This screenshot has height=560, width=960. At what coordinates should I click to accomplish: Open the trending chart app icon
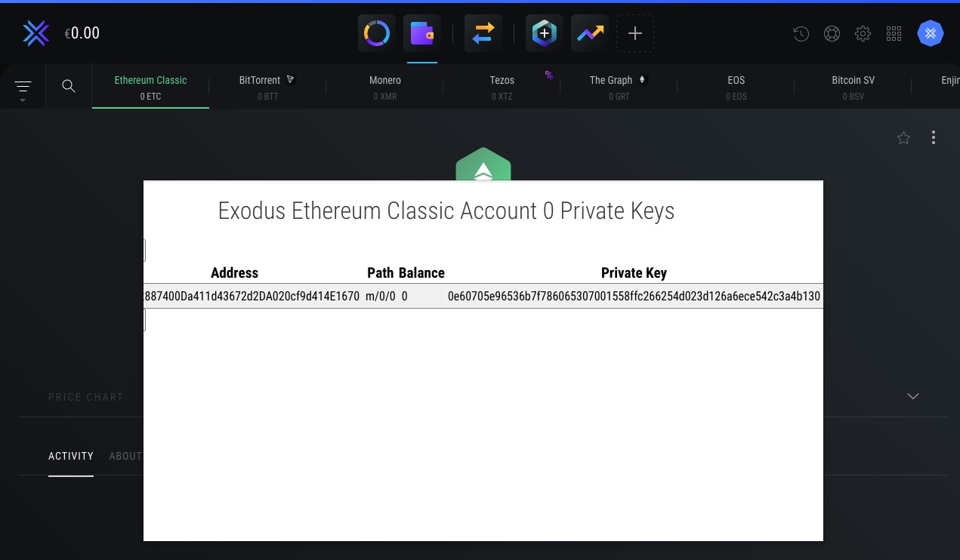pyautogui.click(x=590, y=33)
